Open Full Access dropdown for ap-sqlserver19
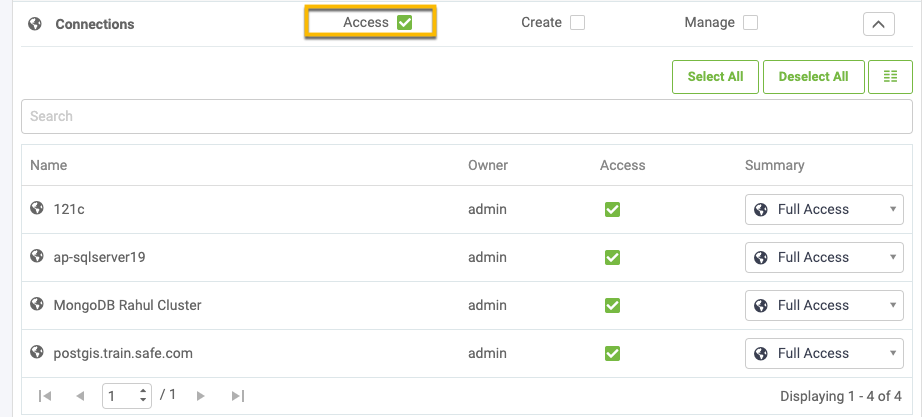922x417 pixels. tap(824, 257)
